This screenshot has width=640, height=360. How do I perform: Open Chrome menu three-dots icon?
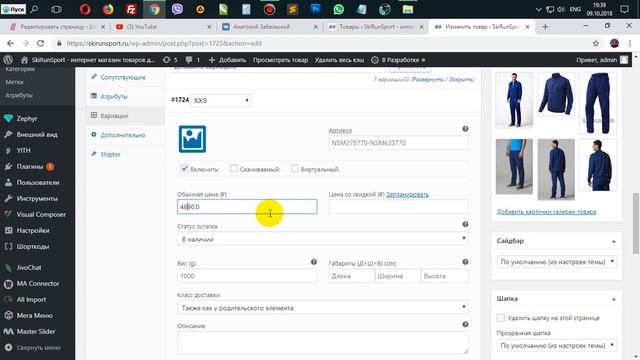[630, 43]
